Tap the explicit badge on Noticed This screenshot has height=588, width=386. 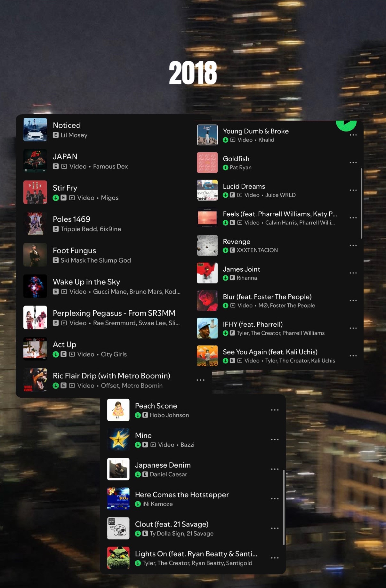(x=56, y=135)
